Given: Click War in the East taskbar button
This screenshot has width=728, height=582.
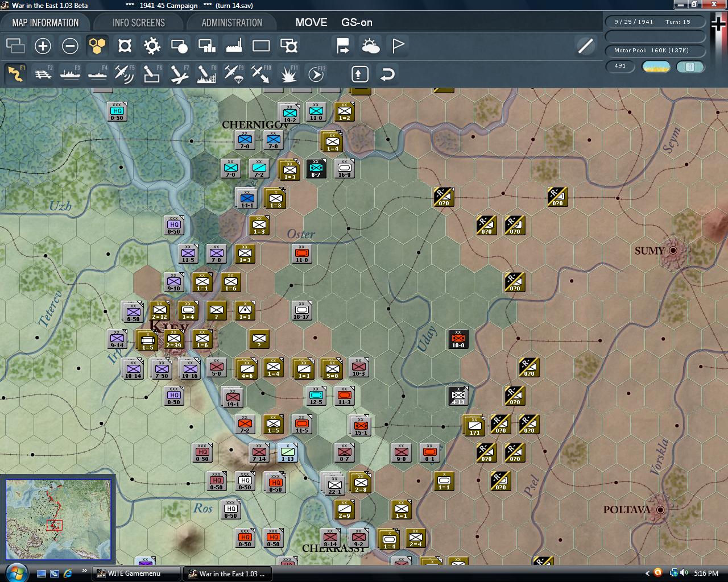Looking at the screenshot, I should (x=227, y=573).
